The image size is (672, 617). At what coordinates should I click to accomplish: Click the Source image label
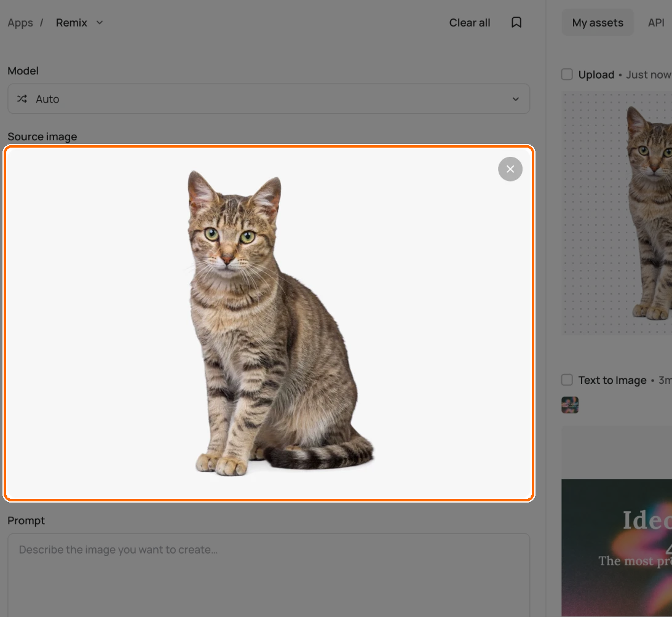[42, 137]
